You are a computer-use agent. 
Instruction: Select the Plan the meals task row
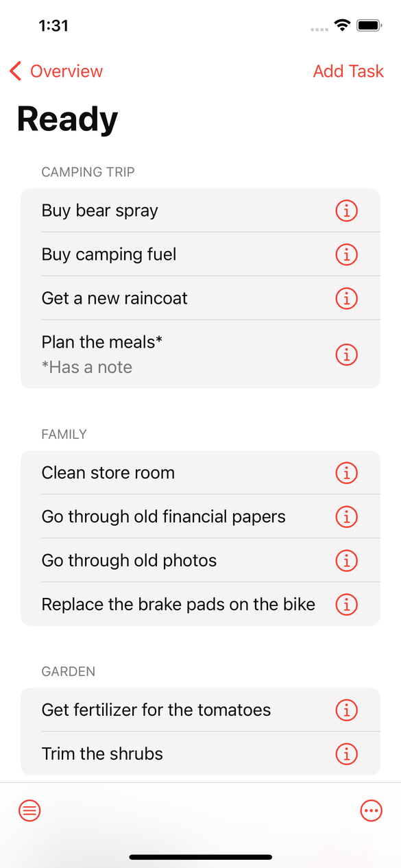[x=200, y=354]
